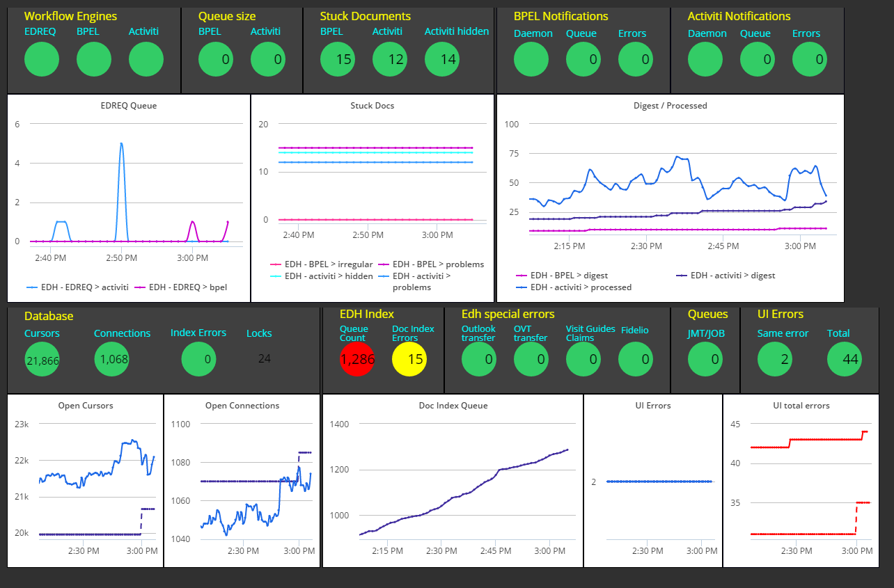Click the Visit Guides Claims label

(x=590, y=333)
